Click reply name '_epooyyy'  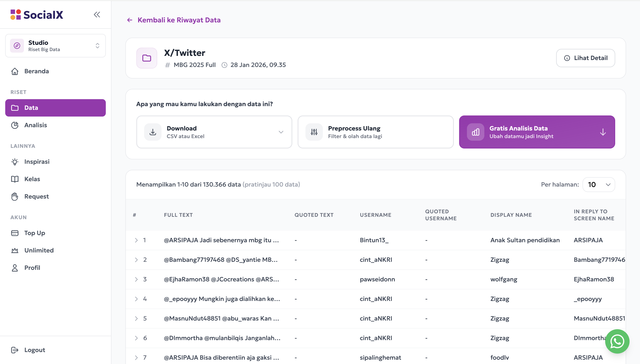click(588, 299)
